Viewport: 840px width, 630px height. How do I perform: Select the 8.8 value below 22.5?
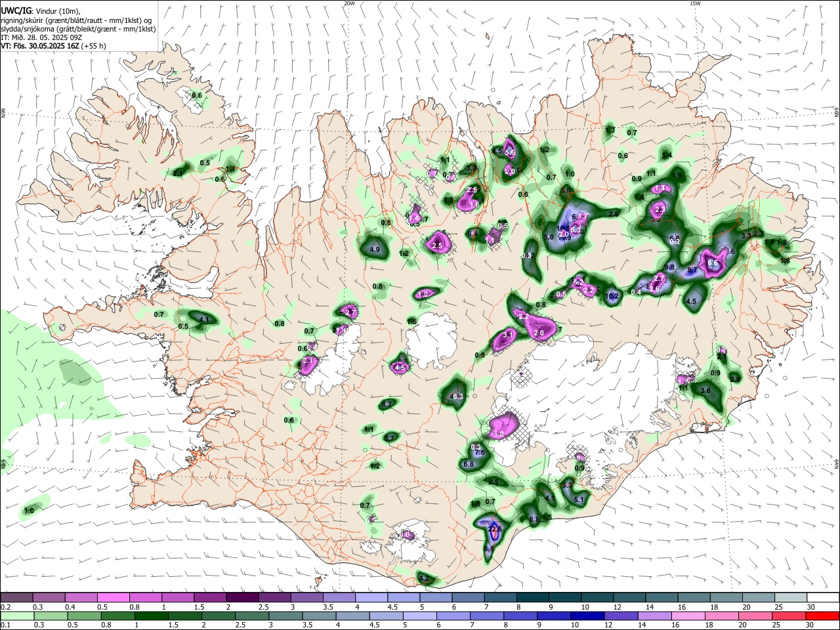tap(489, 549)
